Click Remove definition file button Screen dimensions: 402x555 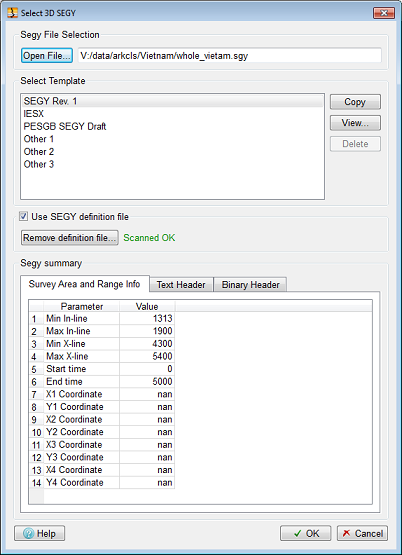[x=70, y=238]
